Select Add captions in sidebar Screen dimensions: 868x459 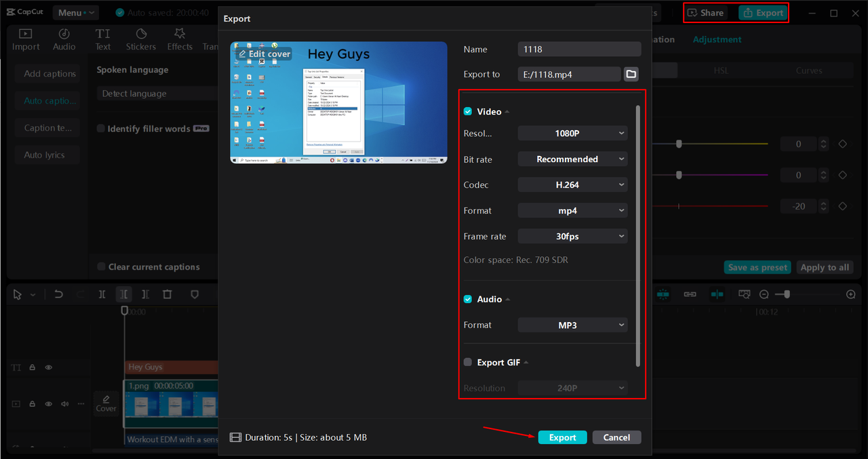(x=47, y=74)
